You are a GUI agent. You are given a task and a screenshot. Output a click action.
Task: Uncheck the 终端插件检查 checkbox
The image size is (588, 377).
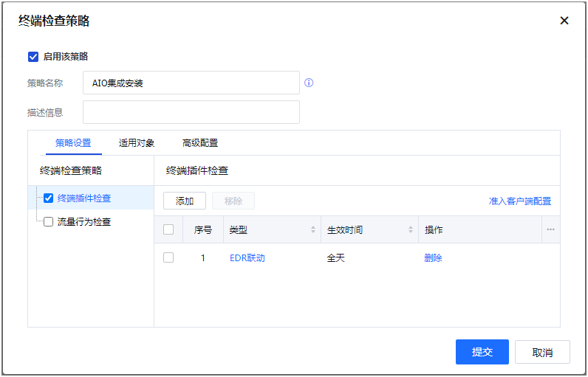tap(49, 198)
